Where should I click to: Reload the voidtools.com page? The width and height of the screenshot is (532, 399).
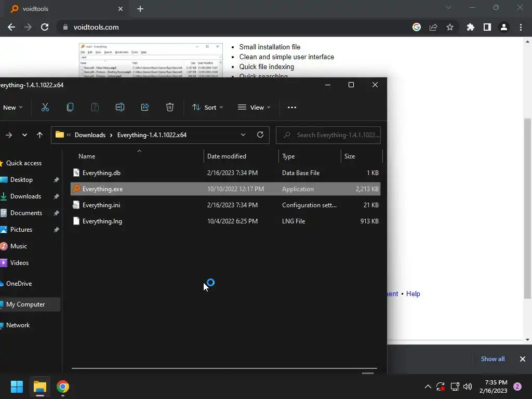pyautogui.click(x=45, y=27)
